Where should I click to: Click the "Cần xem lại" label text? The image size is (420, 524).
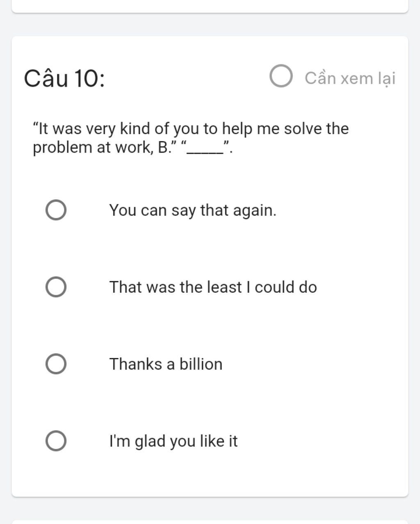tap(350, 78)
